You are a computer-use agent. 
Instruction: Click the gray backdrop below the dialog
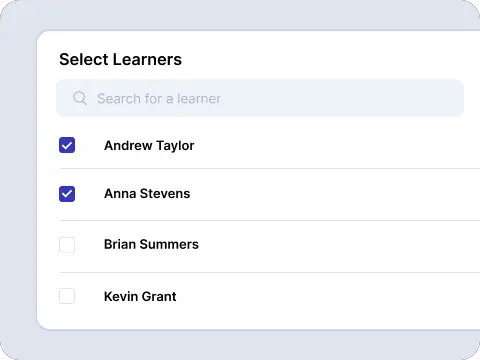(240, 345)
